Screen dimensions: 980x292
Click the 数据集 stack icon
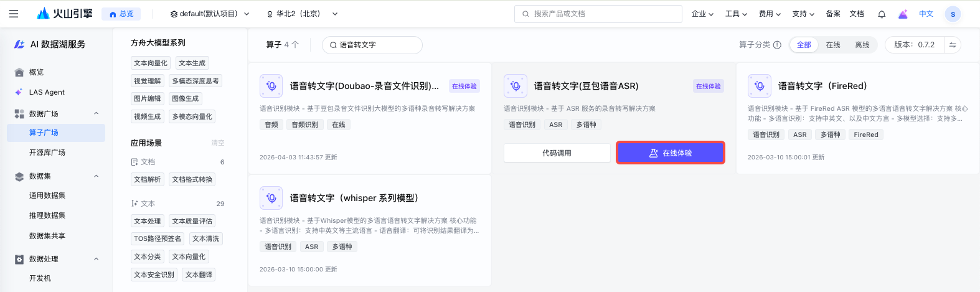(x=19, y=177)
